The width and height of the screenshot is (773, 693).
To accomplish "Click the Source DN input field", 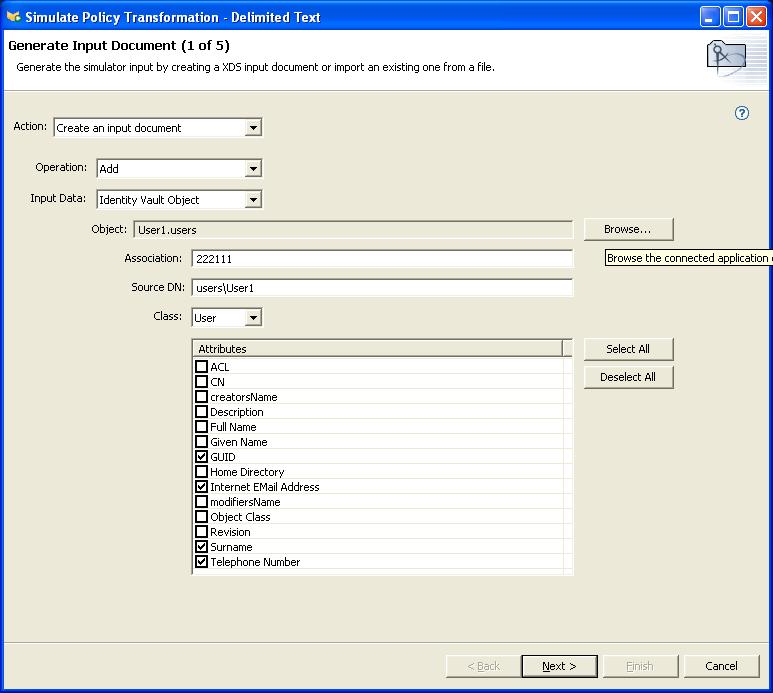I will (382, 288).
